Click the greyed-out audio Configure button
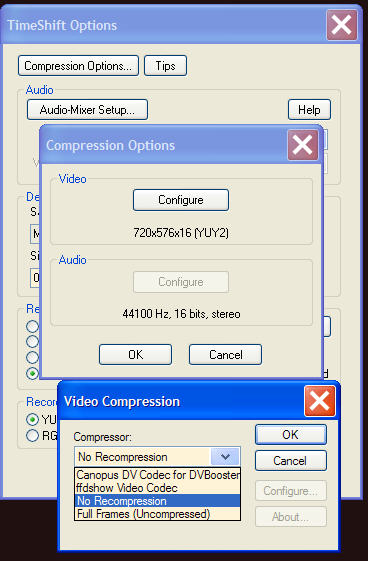Image resolution: width=368 pixels, height=561 pixels. (x=181, y=282)
